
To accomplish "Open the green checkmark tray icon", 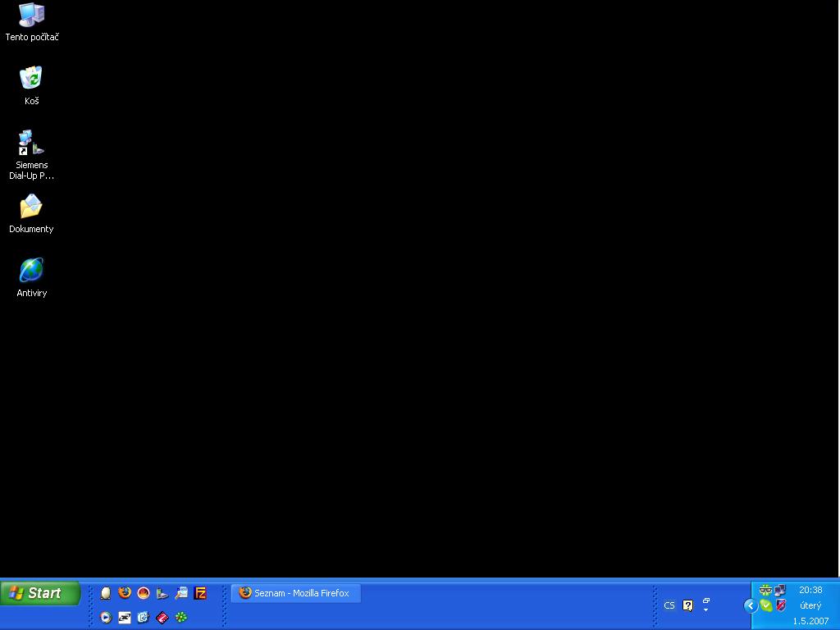I will pyautogui.click(x=766, y=605).
